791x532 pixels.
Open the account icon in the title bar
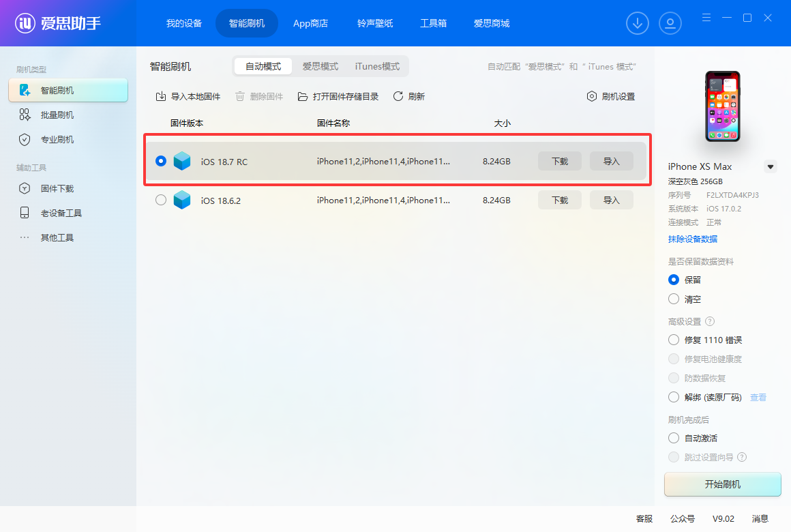(x=670, y=23)
